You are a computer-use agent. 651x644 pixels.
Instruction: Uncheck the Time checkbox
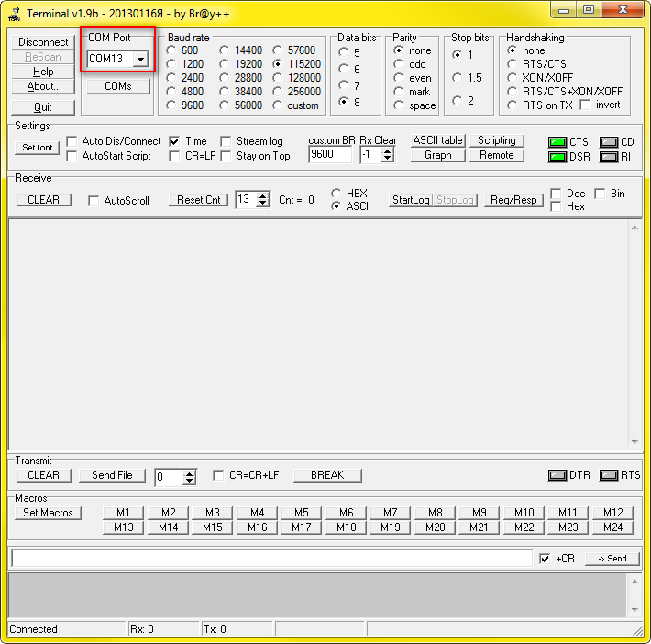pyautogui.click(x=174, y=142)
